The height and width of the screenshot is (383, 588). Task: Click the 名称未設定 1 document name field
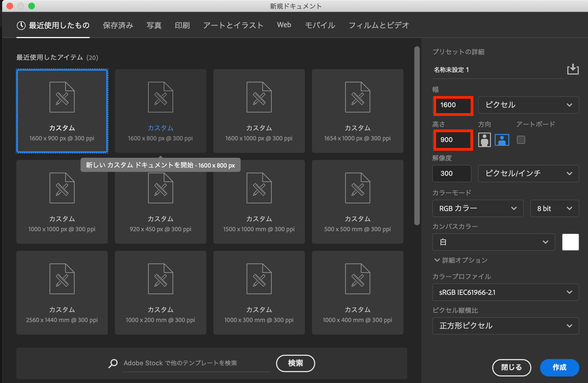[x=498, y=70]
